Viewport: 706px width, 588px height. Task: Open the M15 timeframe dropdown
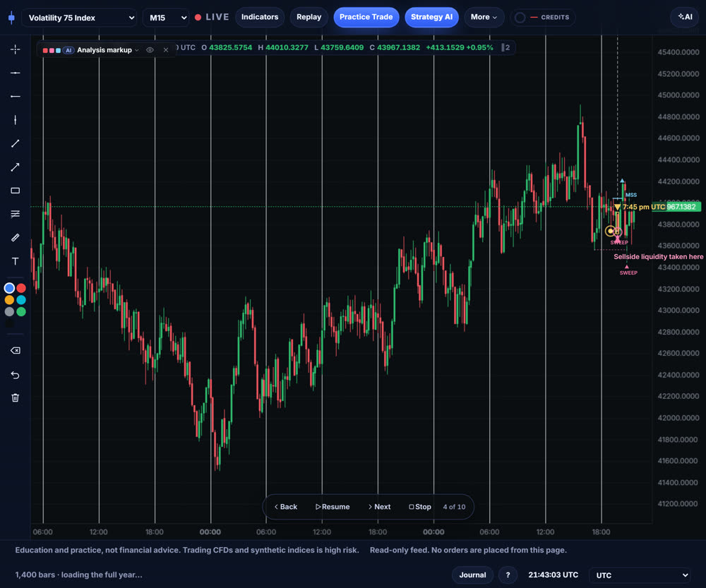(166, 18)
